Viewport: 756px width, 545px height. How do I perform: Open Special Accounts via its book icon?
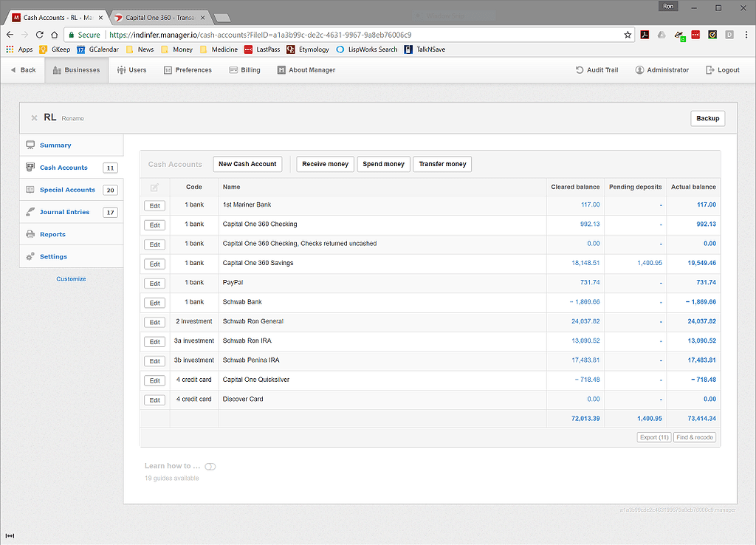[x=30, y=190]
